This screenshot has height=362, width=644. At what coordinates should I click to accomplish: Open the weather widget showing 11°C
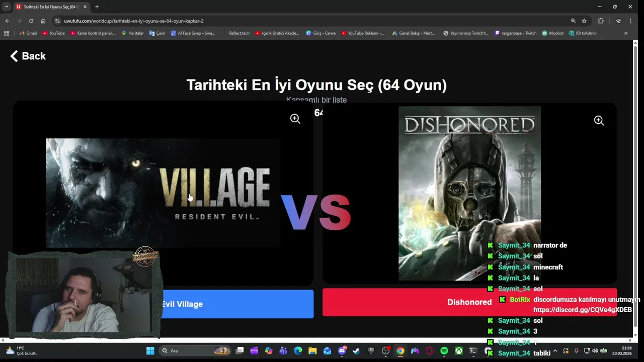pos(21,350)
